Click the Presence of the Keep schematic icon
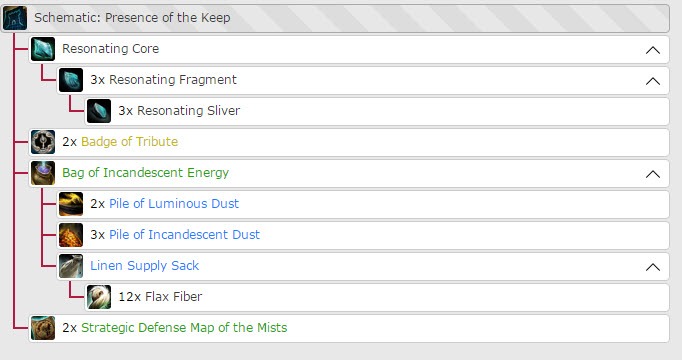The height and width of the screenshot is (360, 682). point(15,18)
